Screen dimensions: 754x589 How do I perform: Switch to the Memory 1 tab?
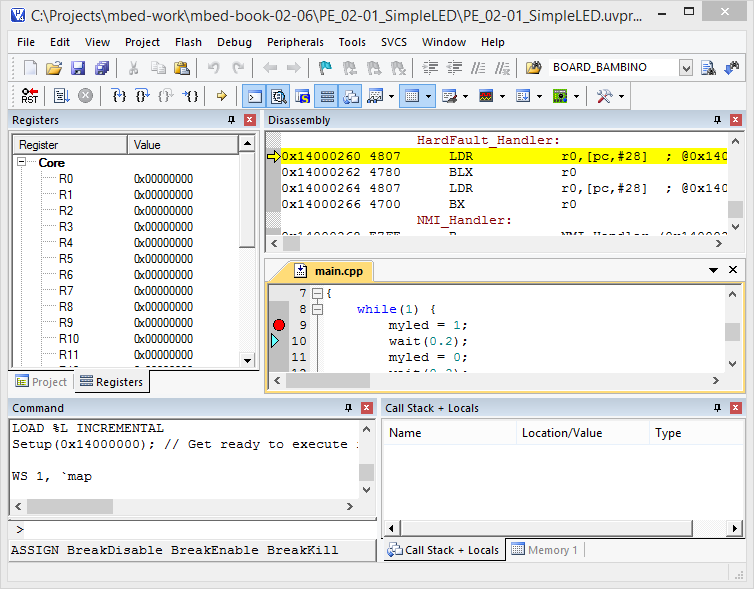[x=545, y=550]
